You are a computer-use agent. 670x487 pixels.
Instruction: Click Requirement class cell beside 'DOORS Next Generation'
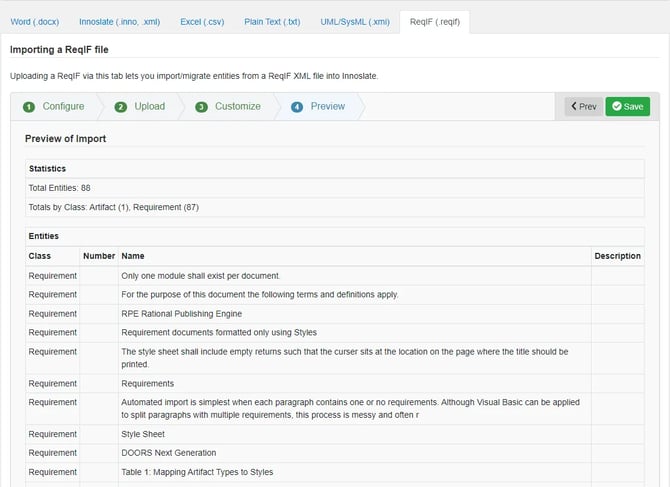53,453
